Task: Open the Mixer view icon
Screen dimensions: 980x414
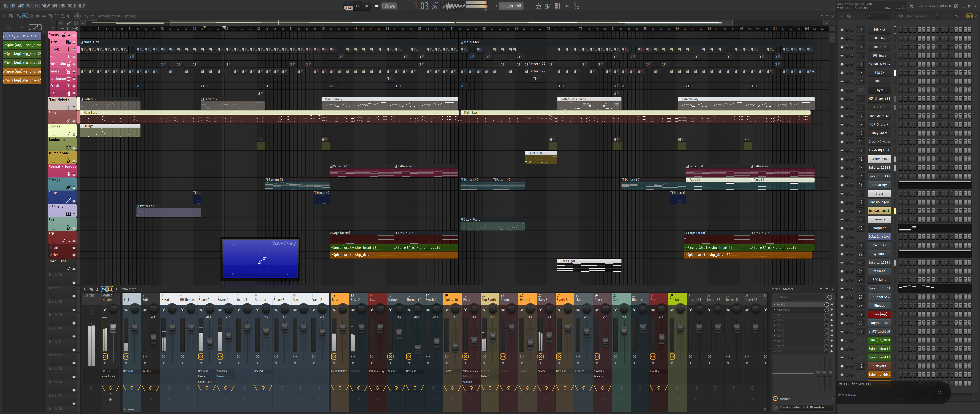Action: [x=567, y=6]
